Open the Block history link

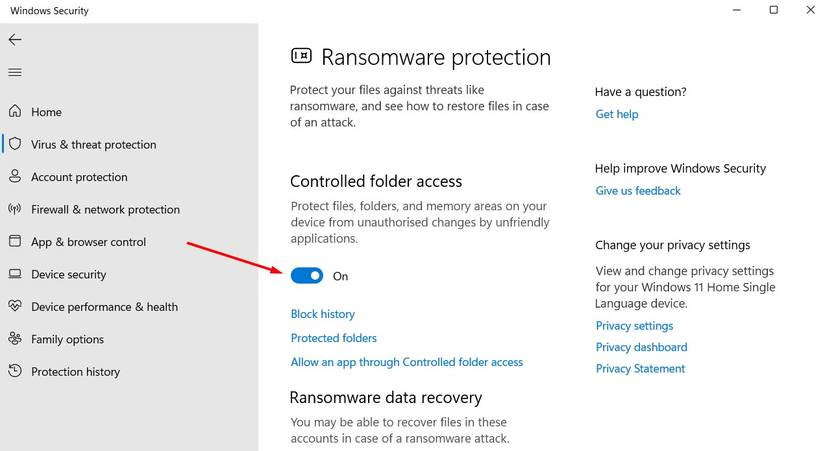[322, 314]
